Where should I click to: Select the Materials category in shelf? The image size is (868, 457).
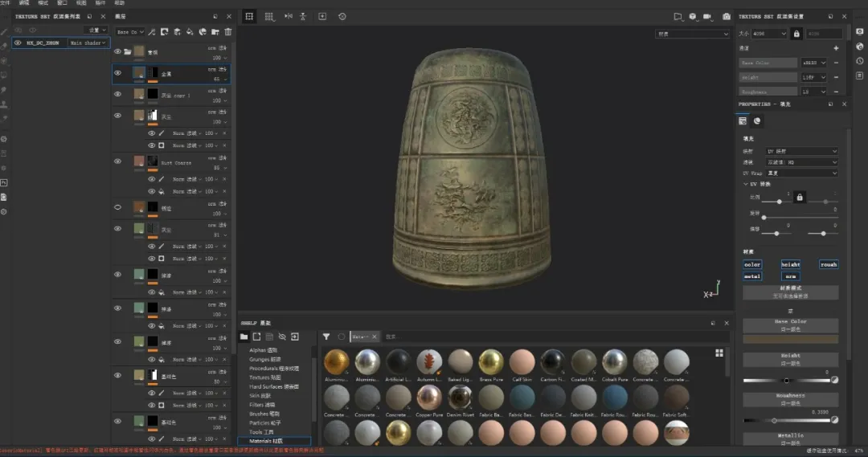pos(265,441)
